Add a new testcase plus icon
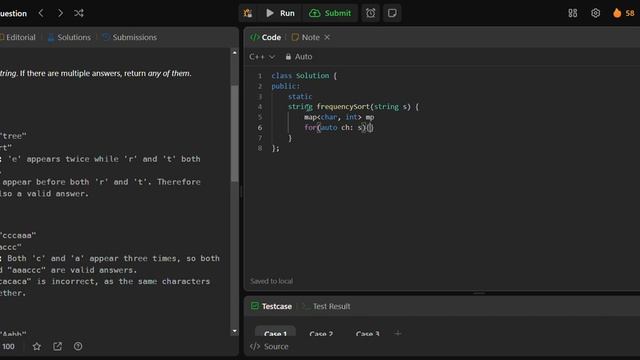 click(x=398, y=333)
